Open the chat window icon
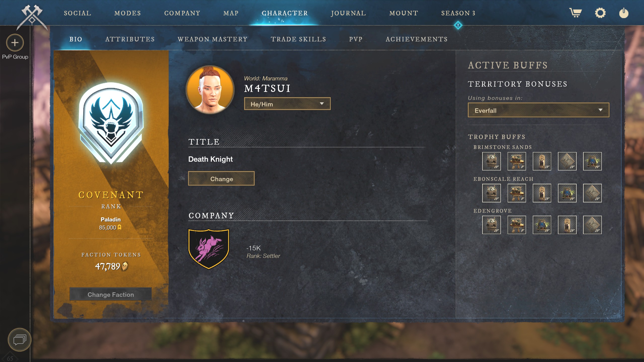The image size is (644, 362). [19, 340]
